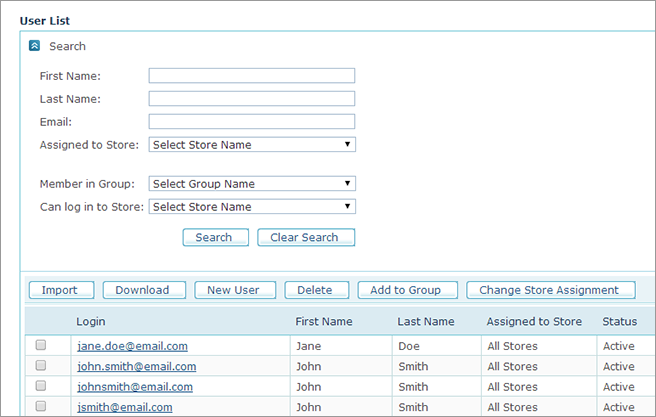The width and height of the screenshot is (656, 417).
Task: Select the john.smith@email.com row checkbox
Action: pos(41,366)
